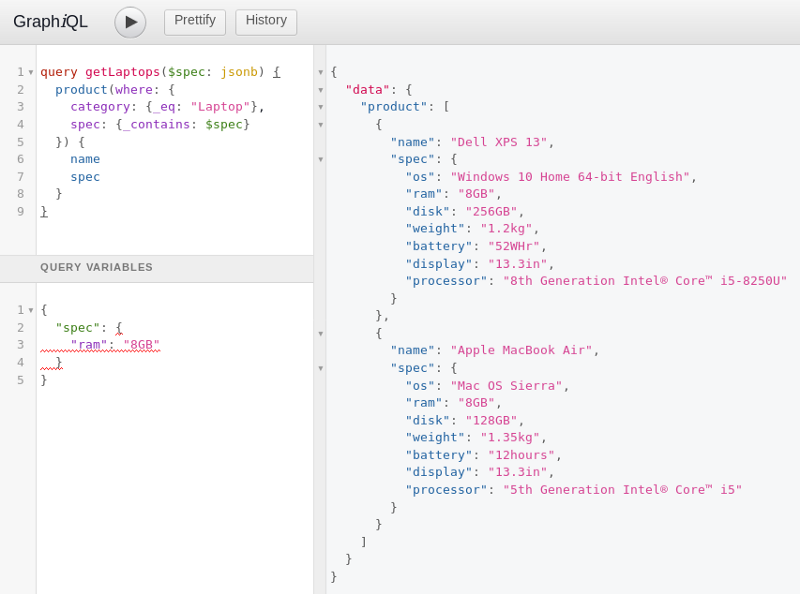Collapse the Apple MacBook Air "spec" object
This screenshot has height=594, width=800.
click(x=320, y=368)
